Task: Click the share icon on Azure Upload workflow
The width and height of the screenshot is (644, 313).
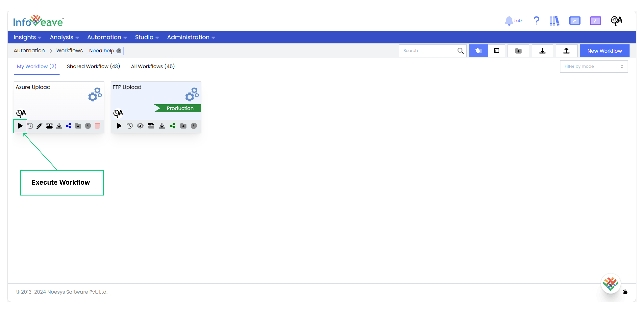Action: [x=69, y=126]
